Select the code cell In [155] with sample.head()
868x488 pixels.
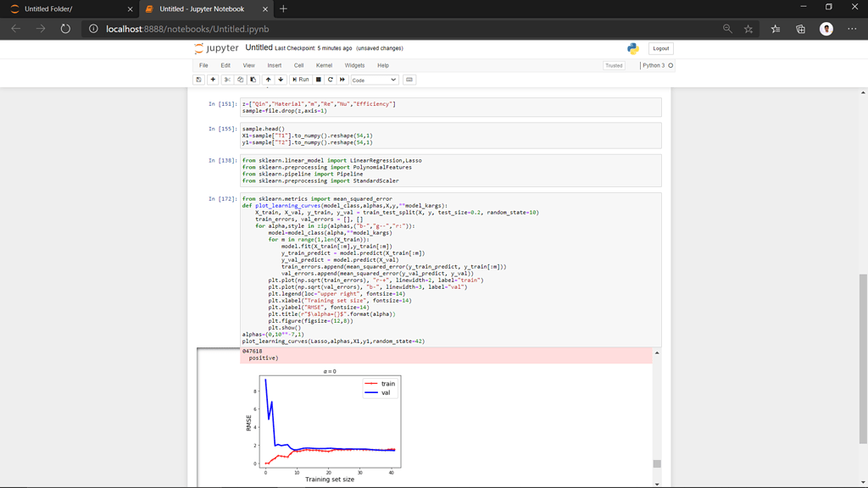click(x=451, y=136)
